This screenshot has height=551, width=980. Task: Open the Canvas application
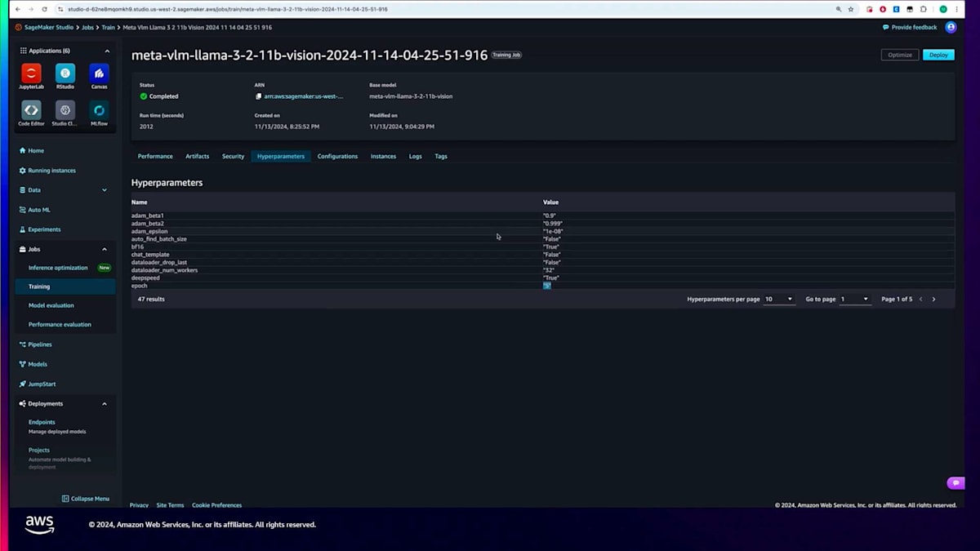[x=99, y=73]
